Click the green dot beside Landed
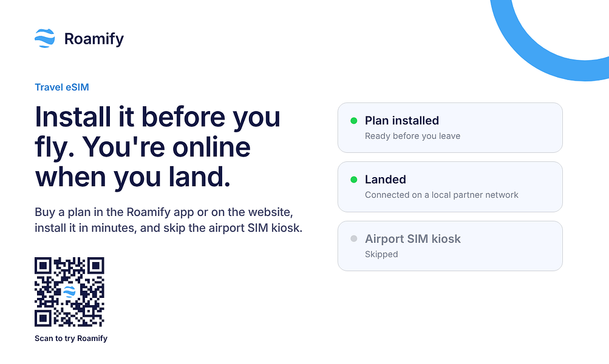Image resolution: width=609 pixels, height=364 pixels. point(353,180)
